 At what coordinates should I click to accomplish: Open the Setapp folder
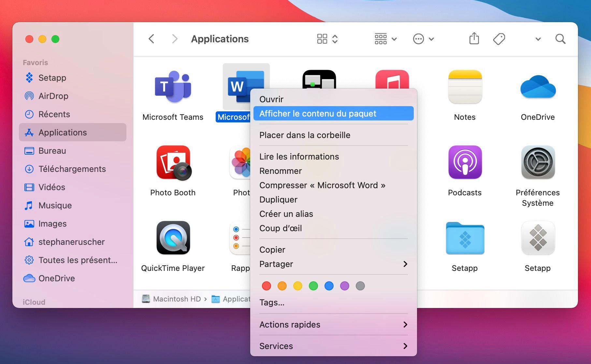click(464, 238)
